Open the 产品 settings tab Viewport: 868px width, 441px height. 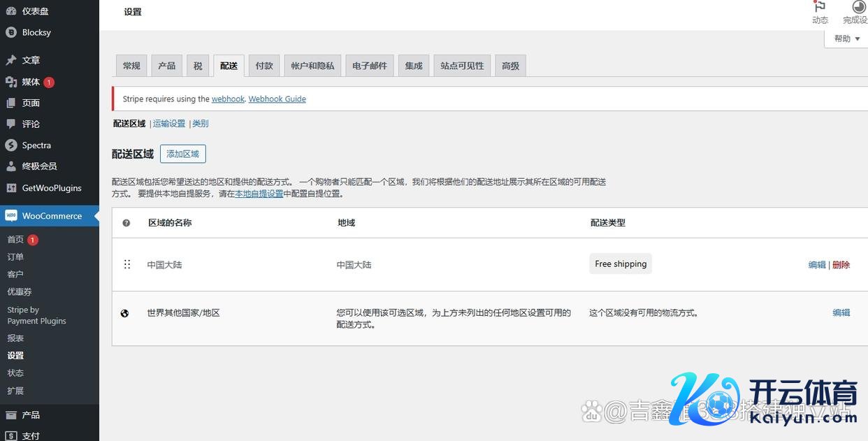pos(166,66)
